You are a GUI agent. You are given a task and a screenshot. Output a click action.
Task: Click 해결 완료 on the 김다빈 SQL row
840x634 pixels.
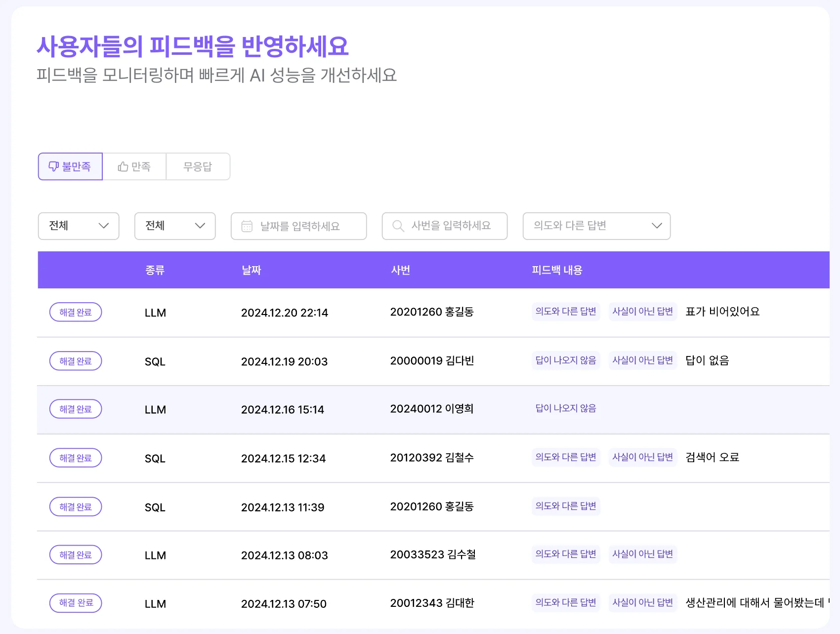(x=75, y=361)
